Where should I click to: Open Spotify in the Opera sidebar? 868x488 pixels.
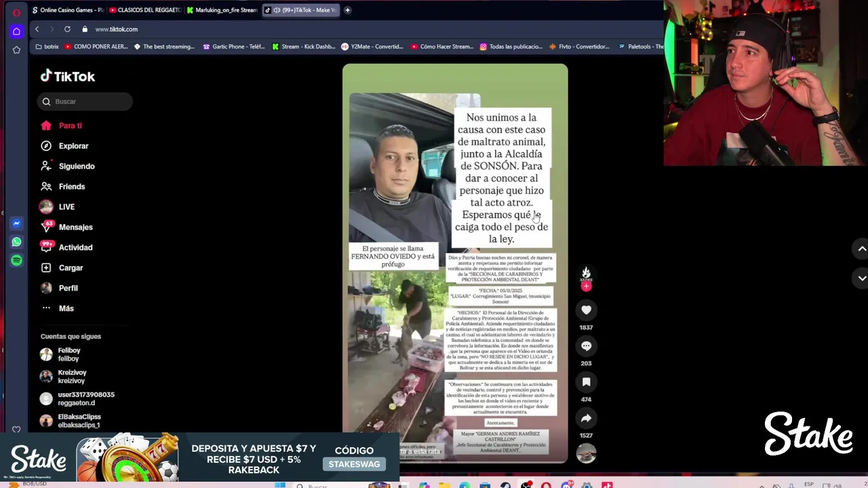(16, 260)
